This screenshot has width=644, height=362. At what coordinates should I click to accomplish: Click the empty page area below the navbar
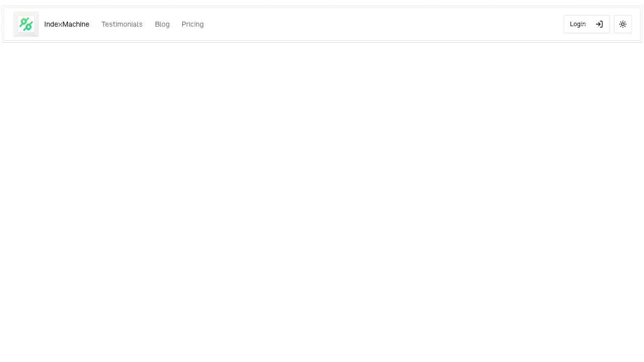tap(322, 201)
